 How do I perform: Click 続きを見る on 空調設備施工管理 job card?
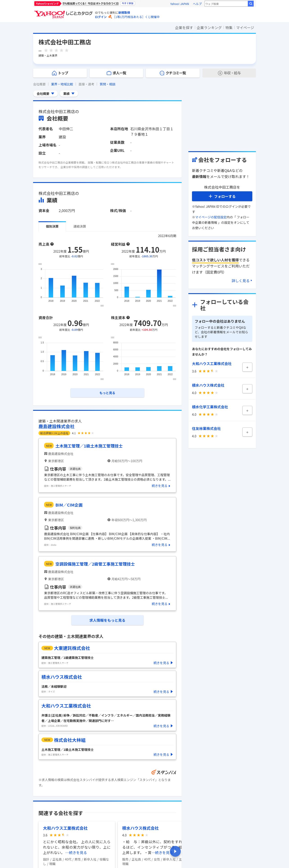[x=161, y=604]
